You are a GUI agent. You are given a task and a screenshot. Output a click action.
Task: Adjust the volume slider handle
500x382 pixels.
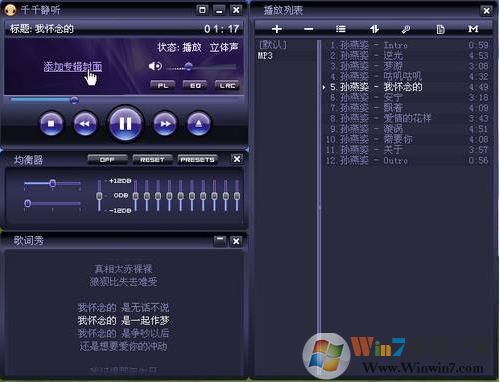(188, 66)
